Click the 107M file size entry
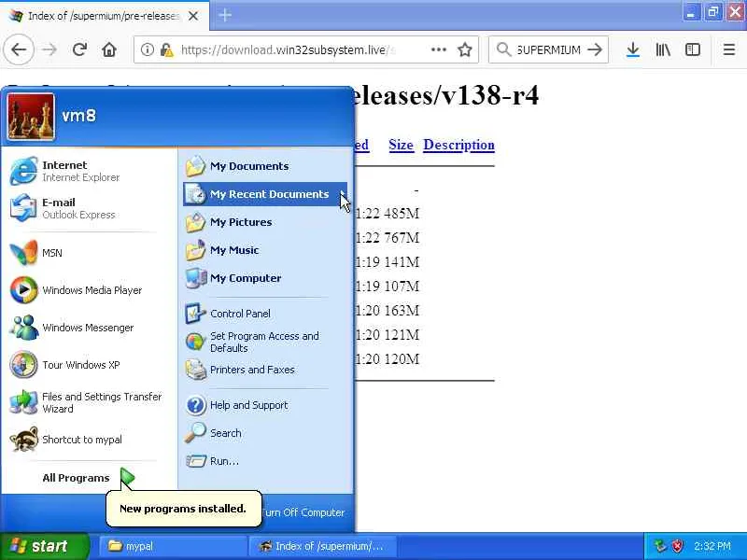This screenshot has width=747, height=560. 402,287
